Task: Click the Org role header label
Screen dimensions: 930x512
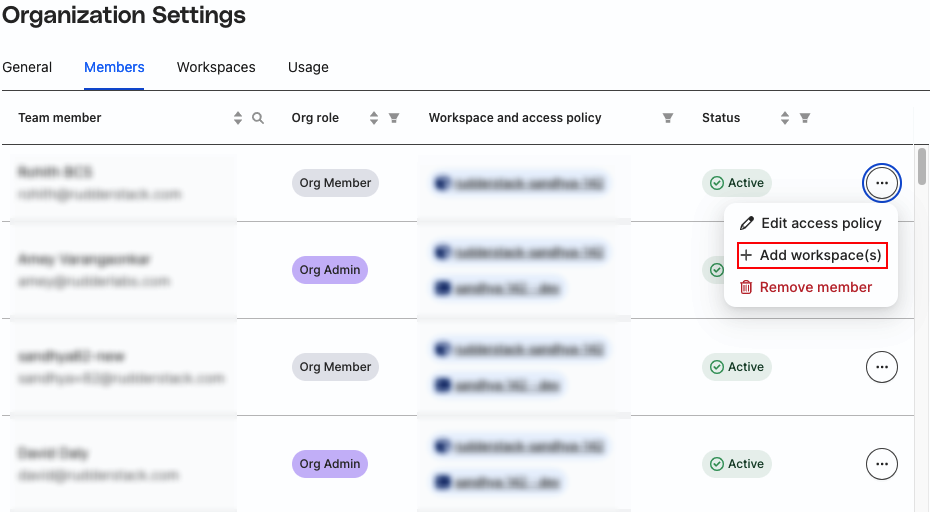Action: point(315,117)
